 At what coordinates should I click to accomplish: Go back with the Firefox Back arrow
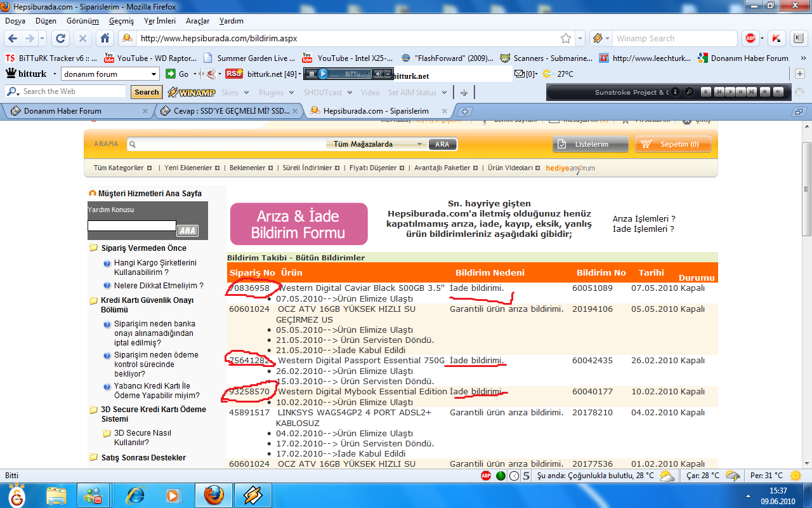coord(13,38)
